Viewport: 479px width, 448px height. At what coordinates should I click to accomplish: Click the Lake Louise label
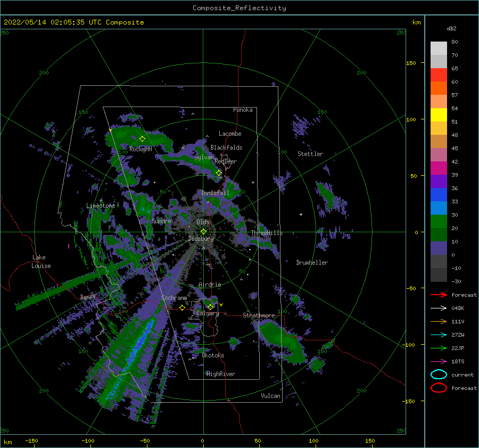pos(41,262)
